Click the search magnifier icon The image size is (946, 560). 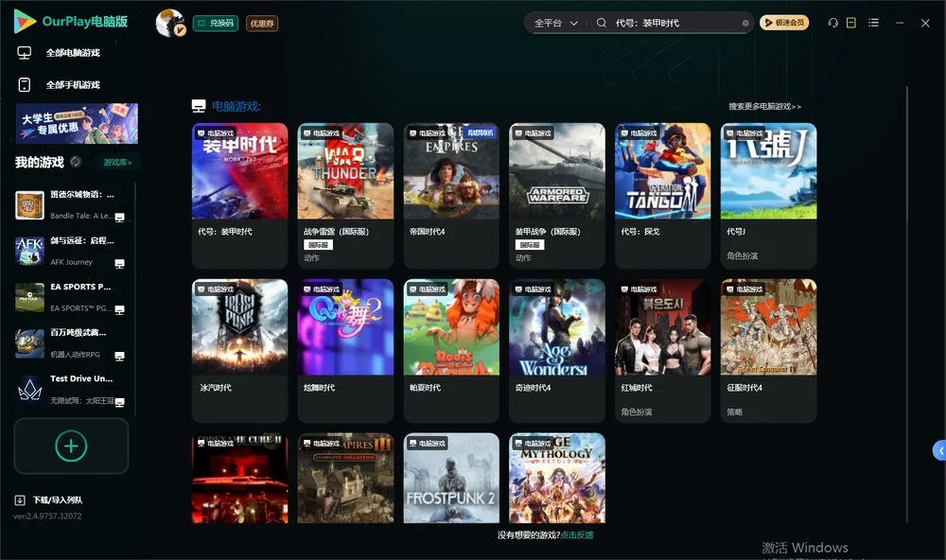tap(601, 23)
